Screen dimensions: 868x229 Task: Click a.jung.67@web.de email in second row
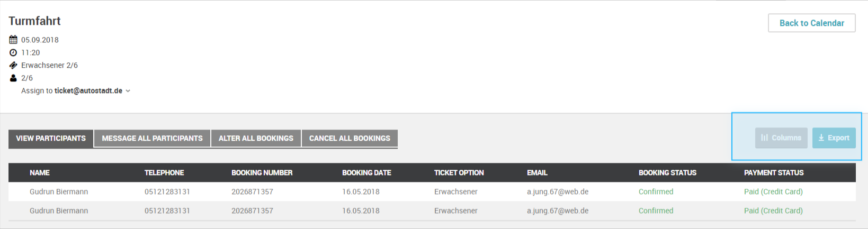click(x=558, y=210)
